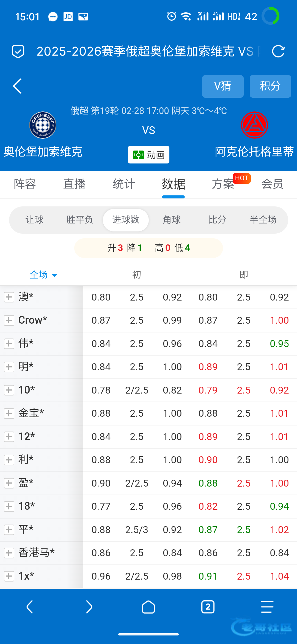Screen dimensions: 297x644
Task: Tap the browser forward arrow
Action: (89, 607)
